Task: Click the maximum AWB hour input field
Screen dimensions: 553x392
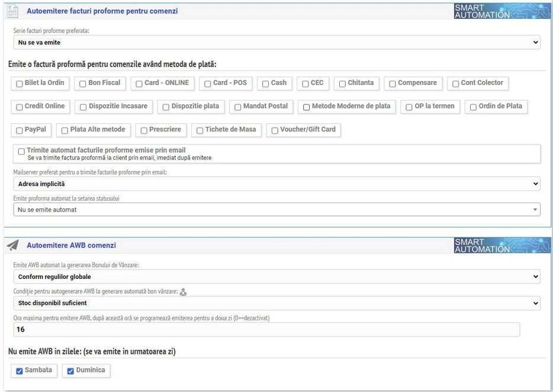Action: pyautogui.click(x=266, y=329)
